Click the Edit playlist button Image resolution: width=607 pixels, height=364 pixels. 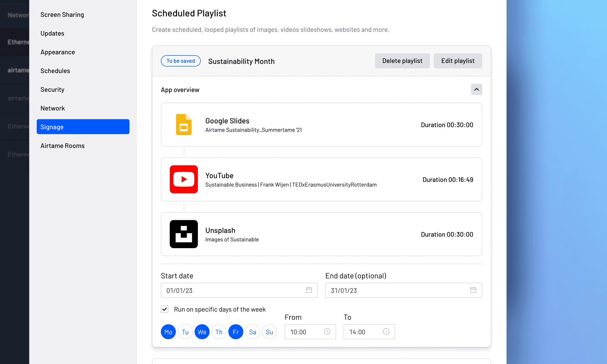click(458, 60)
